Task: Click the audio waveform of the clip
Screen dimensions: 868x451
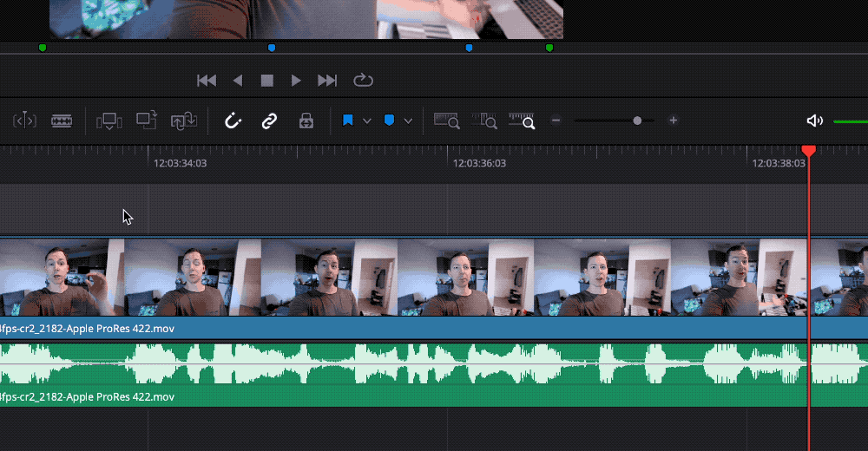Action: [x=434, y=363]
